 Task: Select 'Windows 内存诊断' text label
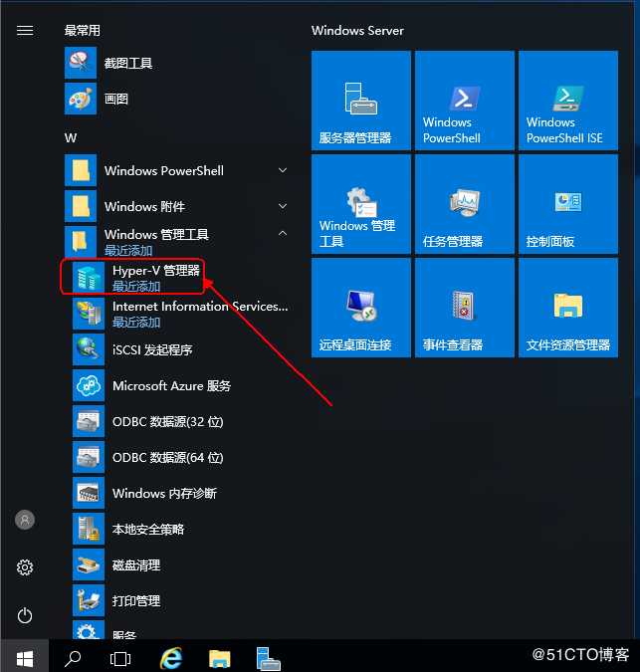[x=164, y=493]
